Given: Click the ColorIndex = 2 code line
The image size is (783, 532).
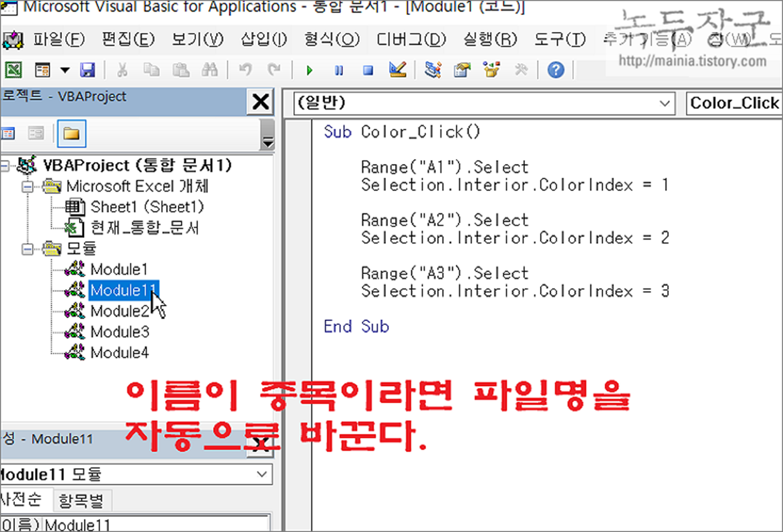Looking at the screenshot, I should [515, 238].
